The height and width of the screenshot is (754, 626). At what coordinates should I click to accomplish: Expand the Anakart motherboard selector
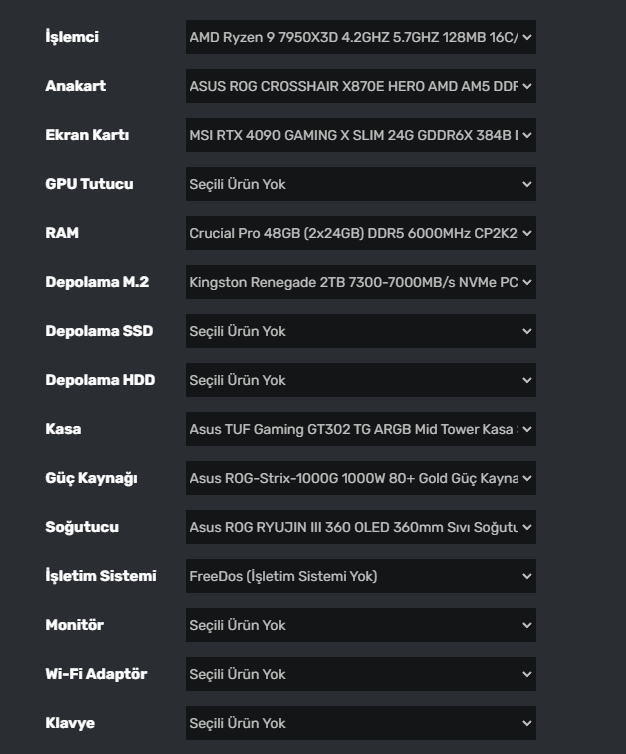coord(360,87)
